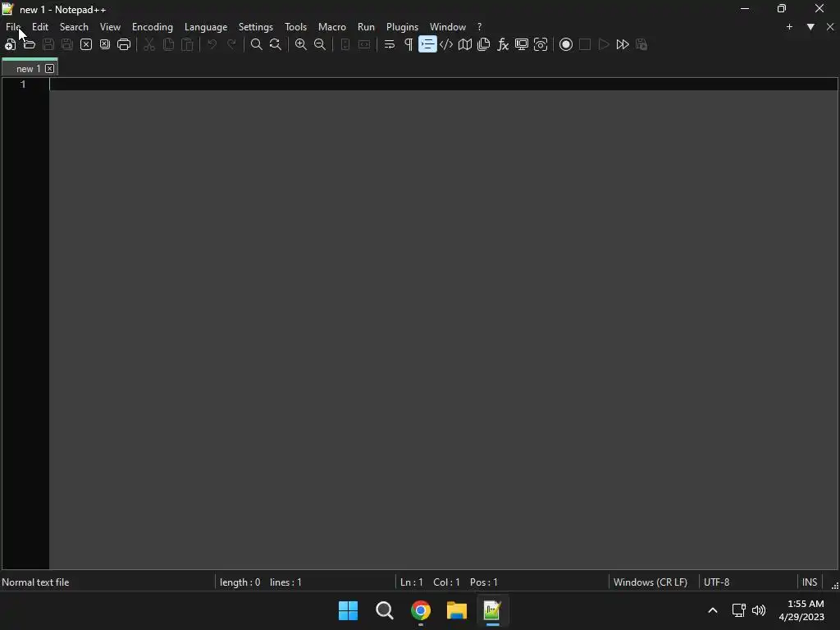Open the Function List fx icon
840x630 pixels.
pyautogui.click(x=503, y=44)
